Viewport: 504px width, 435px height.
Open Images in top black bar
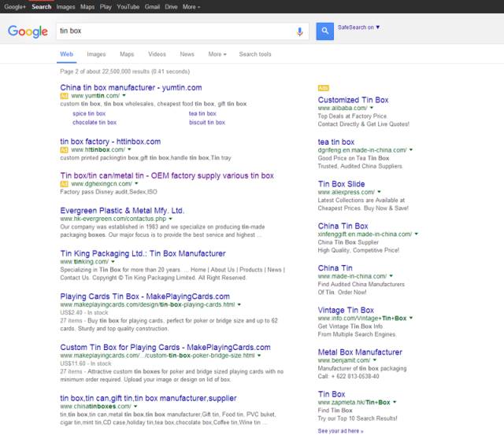pos(65,7)
